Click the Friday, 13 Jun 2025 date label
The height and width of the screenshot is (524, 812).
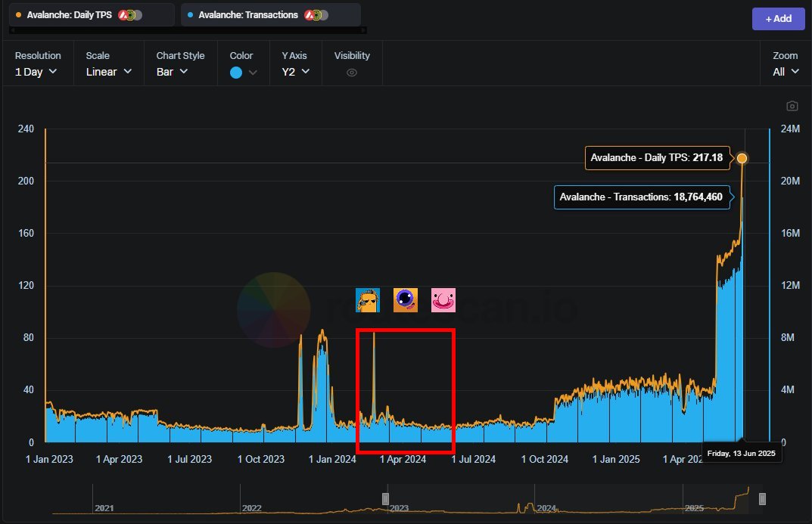point(741,453)
